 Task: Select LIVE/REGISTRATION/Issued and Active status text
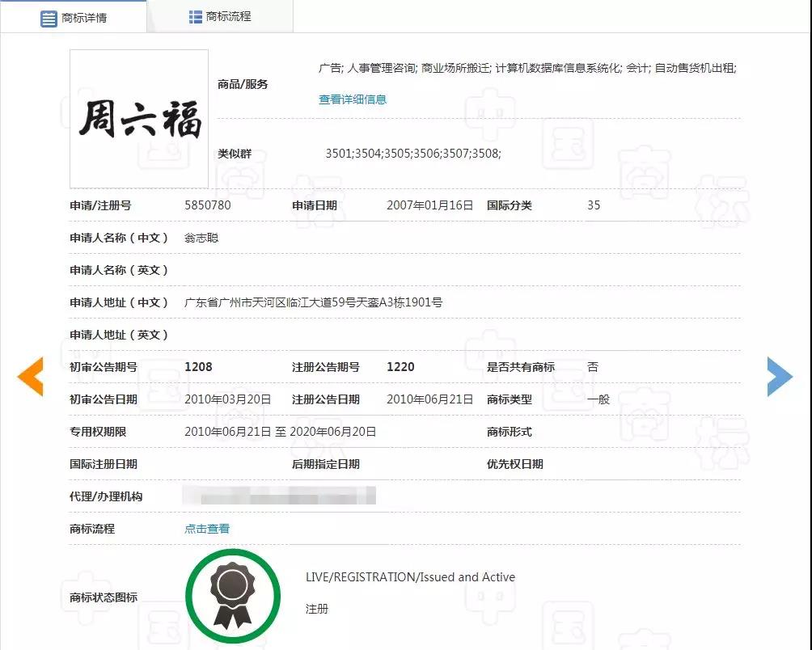(x=410, y=577)
